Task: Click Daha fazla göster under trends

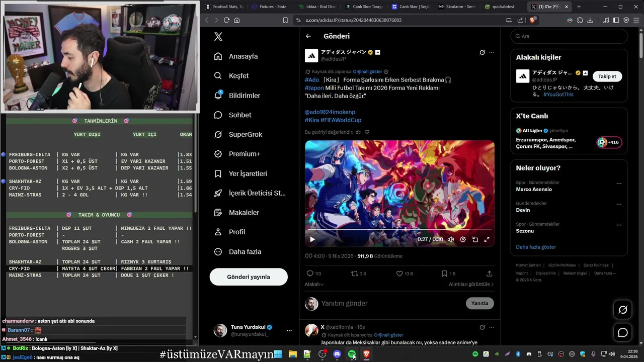Action: (x=536, y=247)
